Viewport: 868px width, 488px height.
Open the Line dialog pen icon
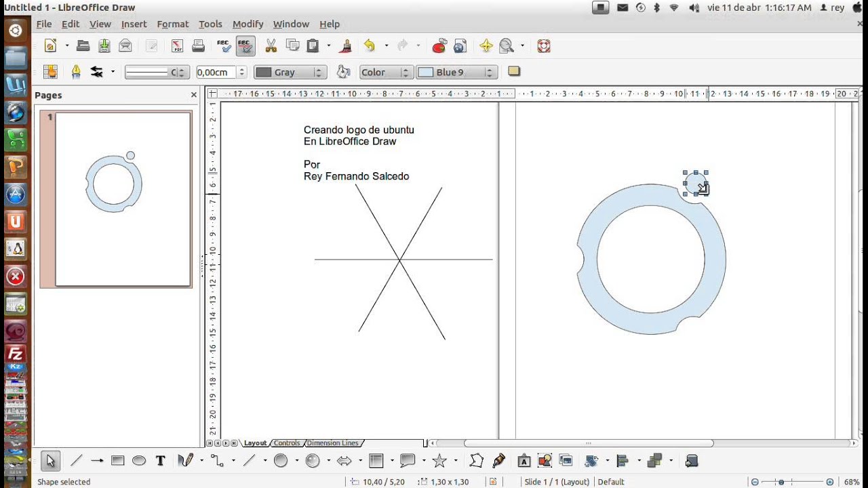pos(76,72)
